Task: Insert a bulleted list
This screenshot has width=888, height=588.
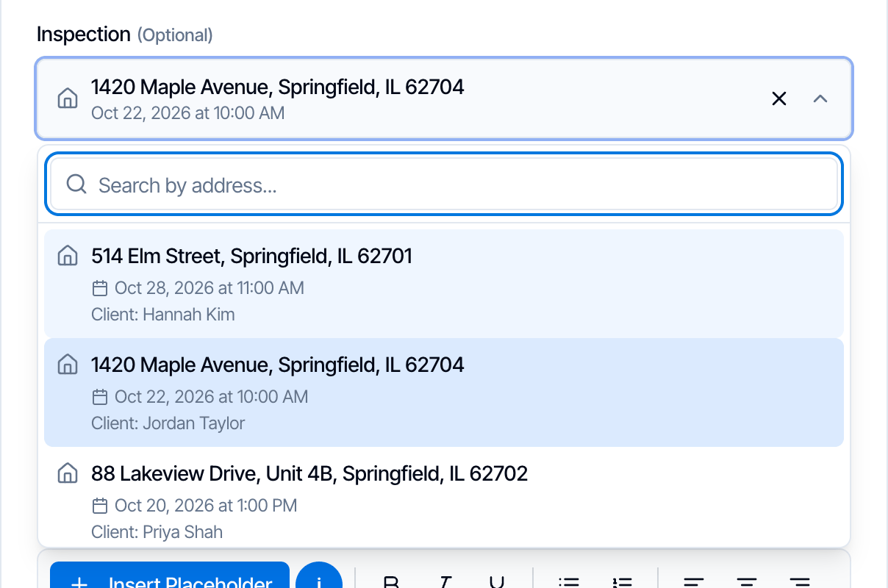Action: 569,582
